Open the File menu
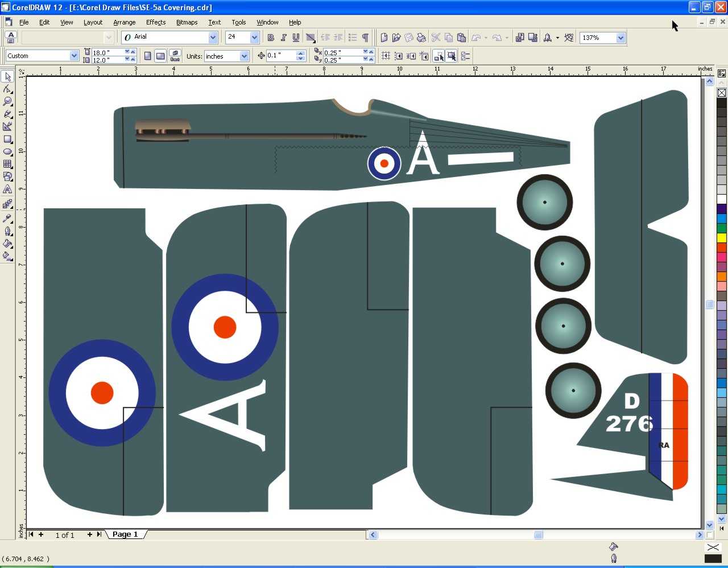This screenshot has height=568, width=728. tap(24, 22)
